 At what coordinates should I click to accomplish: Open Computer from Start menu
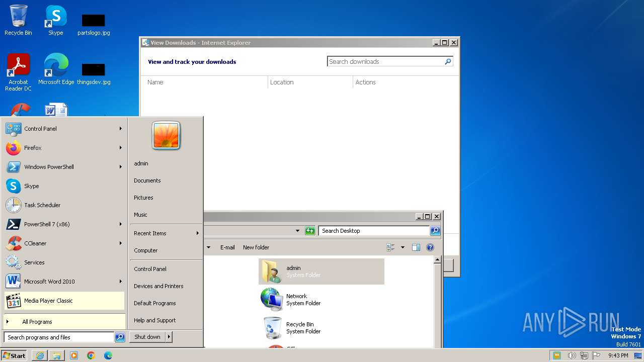(145, 250)
